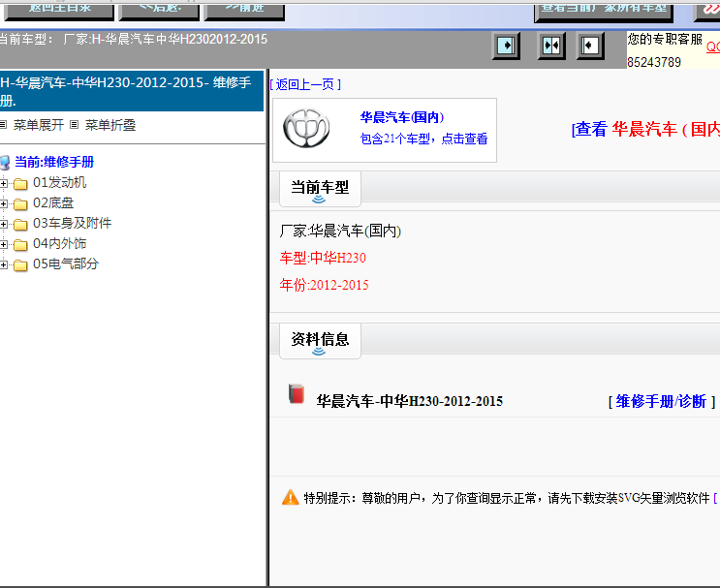Click the 当前:维修手册 root node icon
This screenshot has width=720, height=588.
[5, 162]
